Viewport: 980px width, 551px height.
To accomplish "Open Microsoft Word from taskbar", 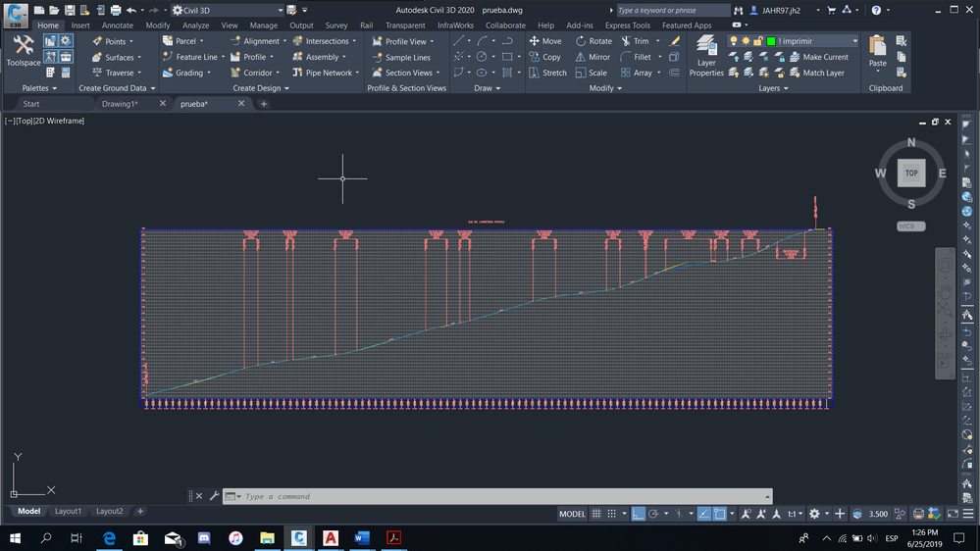I will click(362, 538).
